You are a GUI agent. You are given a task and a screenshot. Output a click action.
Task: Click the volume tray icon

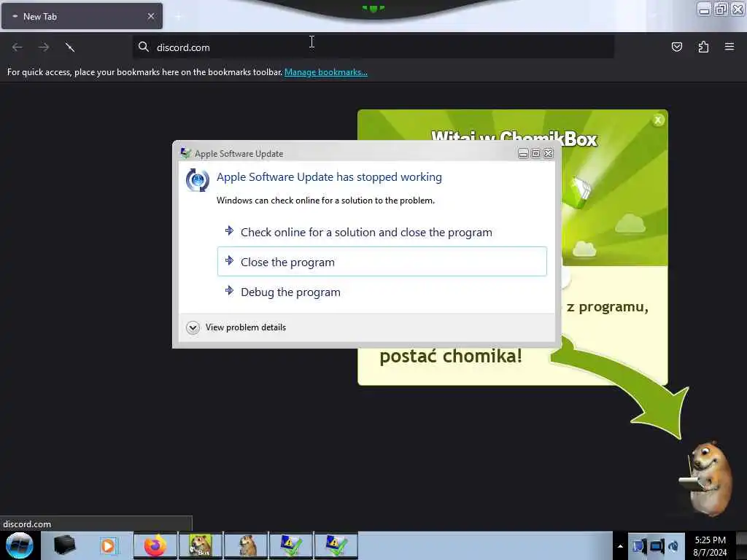click(673, 545)
